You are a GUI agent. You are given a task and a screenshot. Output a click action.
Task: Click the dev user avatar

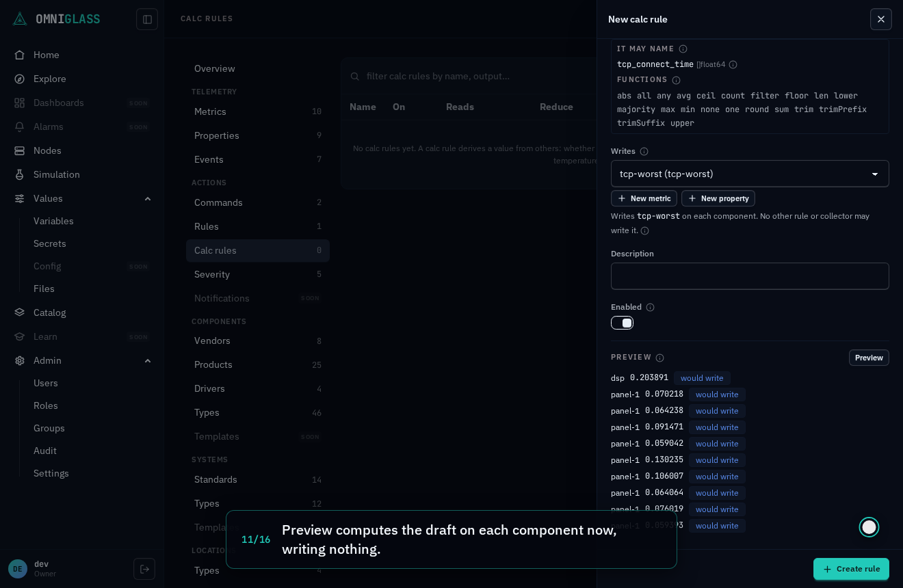click(x=18, y=569)
